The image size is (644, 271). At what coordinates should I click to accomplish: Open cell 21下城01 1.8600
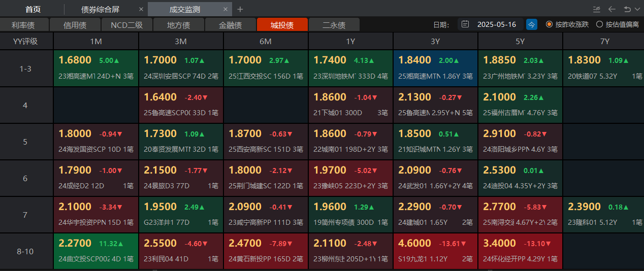(350, 105)
